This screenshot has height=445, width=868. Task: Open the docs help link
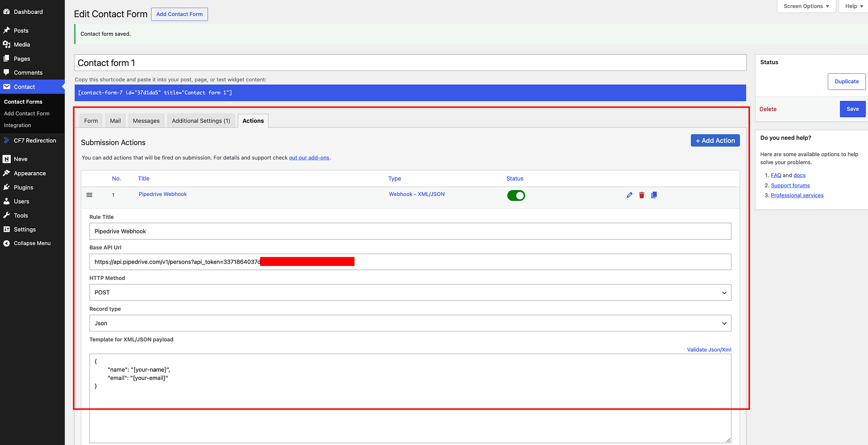799,175
